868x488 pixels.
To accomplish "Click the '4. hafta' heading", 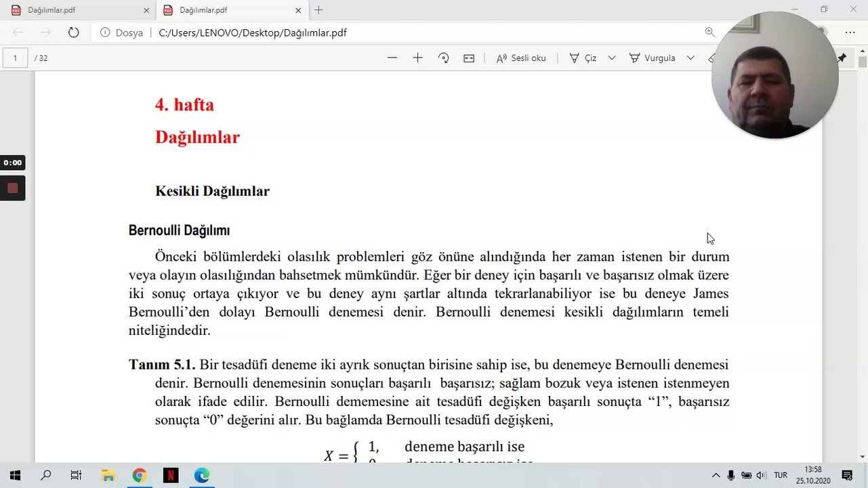I will click(184, 105).
